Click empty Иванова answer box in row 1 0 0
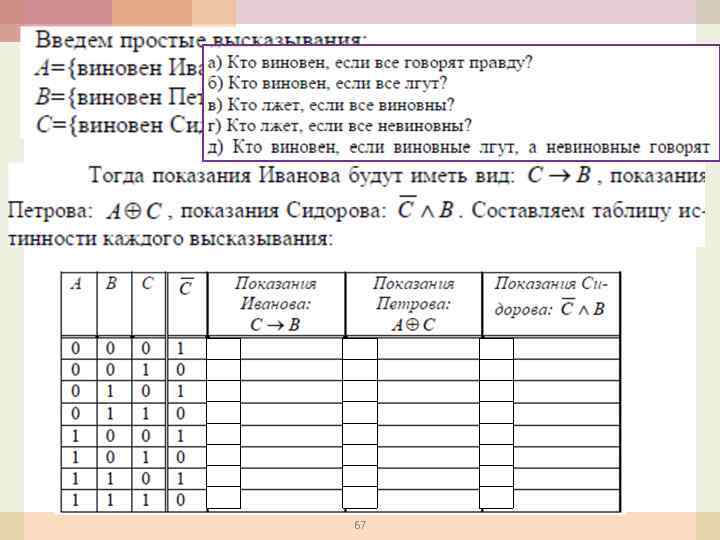Viewport: 720px width, 540px height. (224, 435)
